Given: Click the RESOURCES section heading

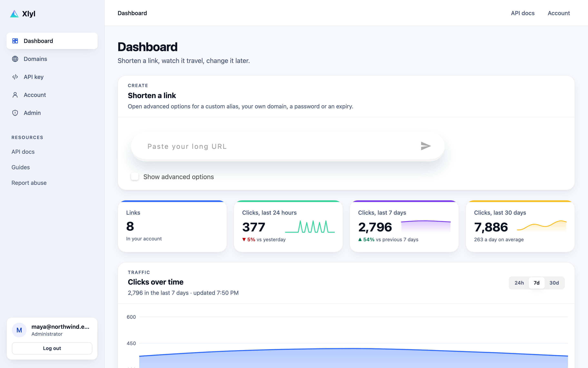Looking at the screenshot, I should pyautogui.click(x=27, y=138).
